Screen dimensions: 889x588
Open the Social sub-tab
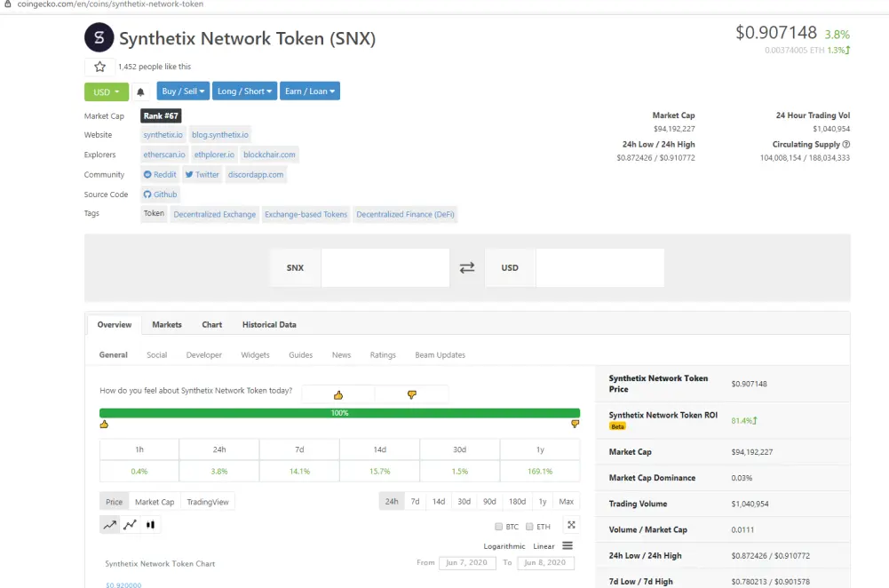[156, 355]
